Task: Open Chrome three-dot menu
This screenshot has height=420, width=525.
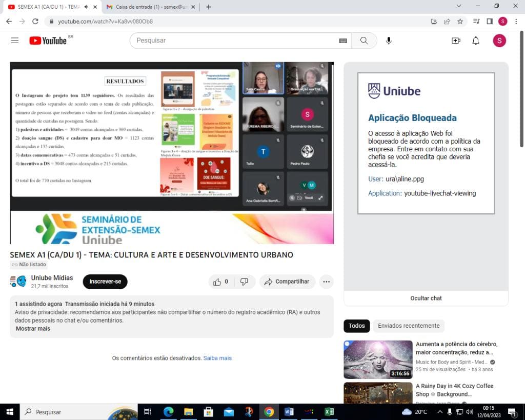Action: pos(516,22)
